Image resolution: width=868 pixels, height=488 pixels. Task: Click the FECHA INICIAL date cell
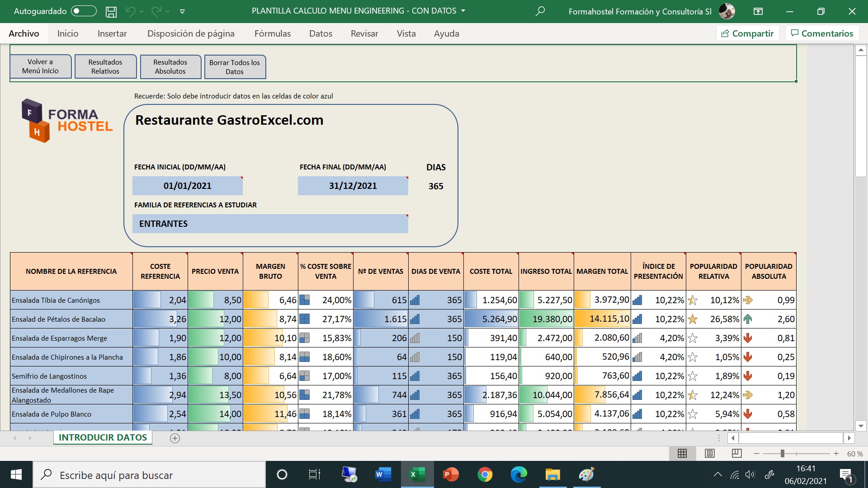[x=187, y=185]
